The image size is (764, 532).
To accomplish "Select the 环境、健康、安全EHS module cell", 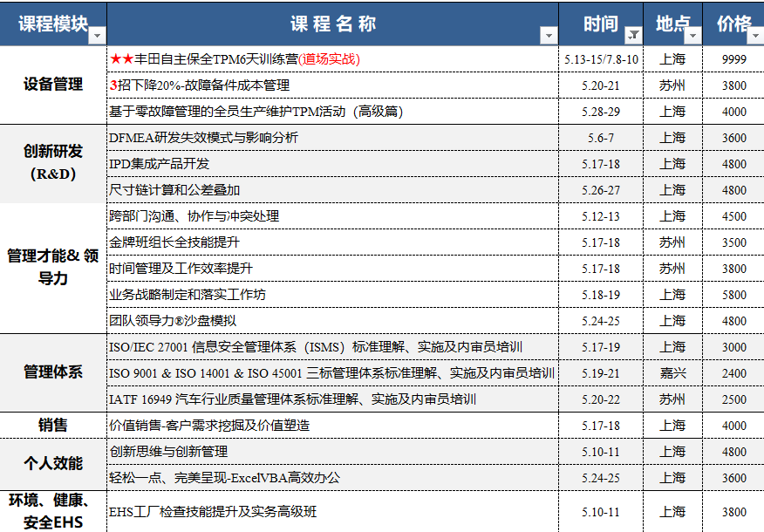I will pos(53,512).
